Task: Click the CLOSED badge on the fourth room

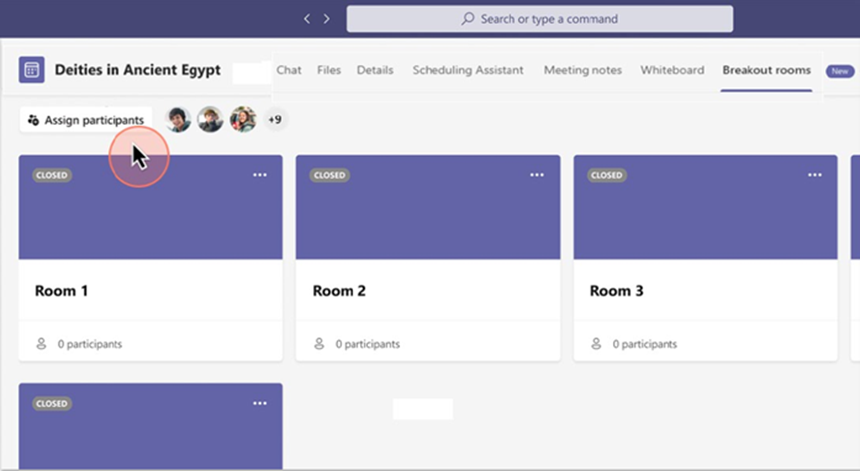Action: click(x=52, y=404)
